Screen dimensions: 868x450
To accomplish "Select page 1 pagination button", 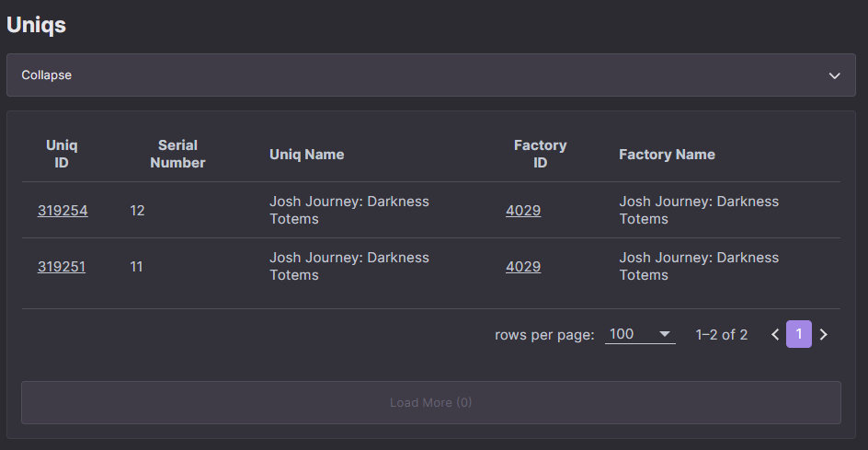I will tap(799, 334).
